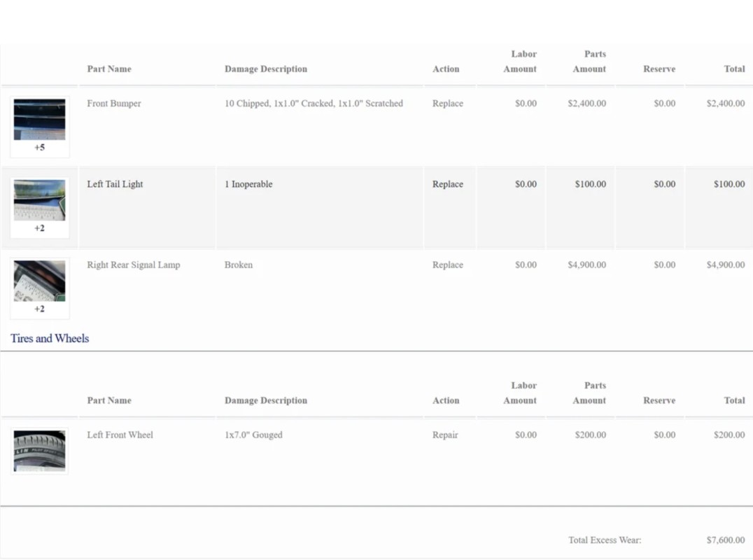
Task: Click the Tires and Wheels section heading
Action: click(50, 338)
